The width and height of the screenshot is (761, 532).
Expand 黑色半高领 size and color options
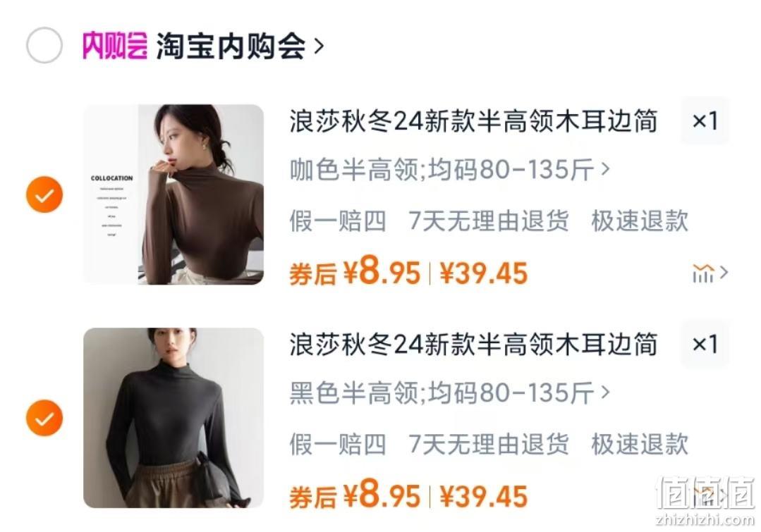point(449,392)
